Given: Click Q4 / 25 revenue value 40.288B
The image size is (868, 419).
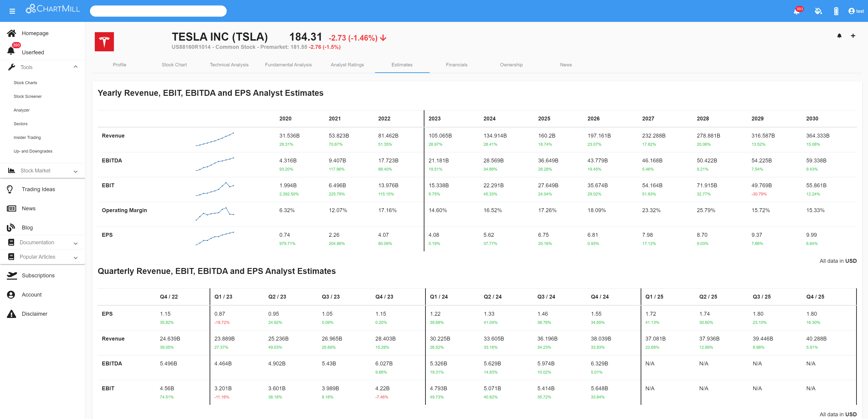Looking at the screenshot, I should click(x=817, y=339).
